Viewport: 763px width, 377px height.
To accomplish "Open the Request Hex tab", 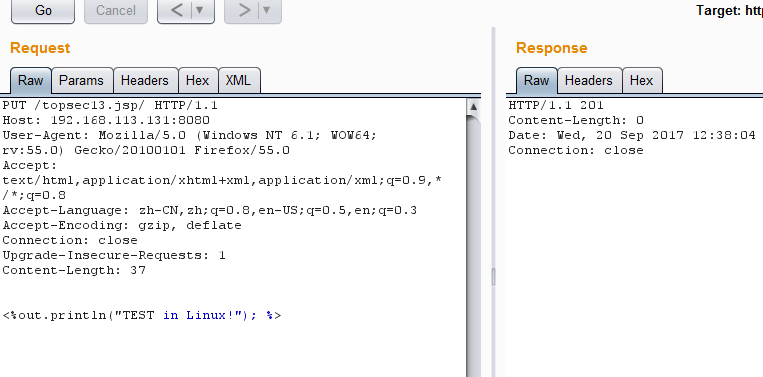I will pos(197,80).
